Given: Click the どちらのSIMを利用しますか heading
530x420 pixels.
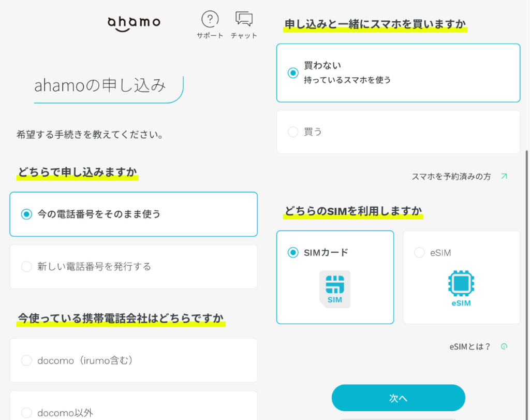Looking at the screenshot, I should coord(353,211).
